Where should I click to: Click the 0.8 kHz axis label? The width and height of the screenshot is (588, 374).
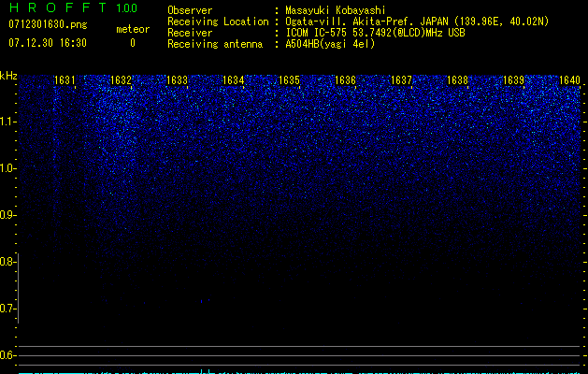(x=7, y=262)
